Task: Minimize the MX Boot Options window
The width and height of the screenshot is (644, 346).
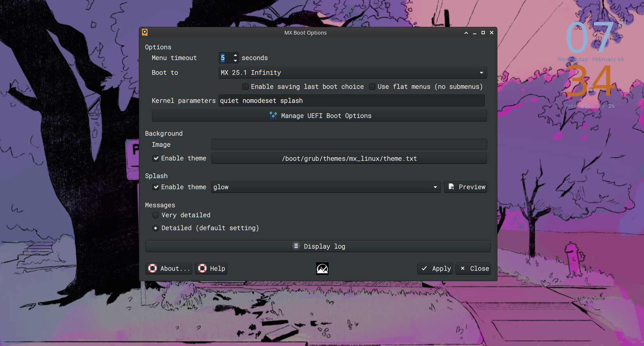Action: click(x=475, y=33)
